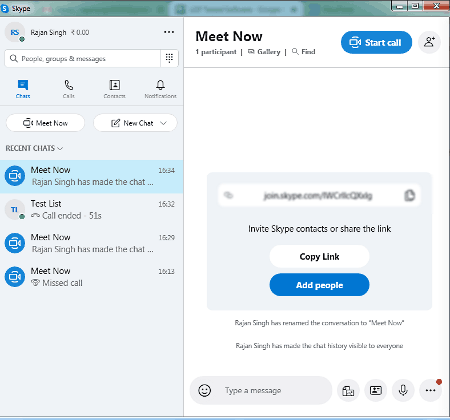Open the Test List chat
This screenshot has width=450, height=420.
[x=91, y=210]
